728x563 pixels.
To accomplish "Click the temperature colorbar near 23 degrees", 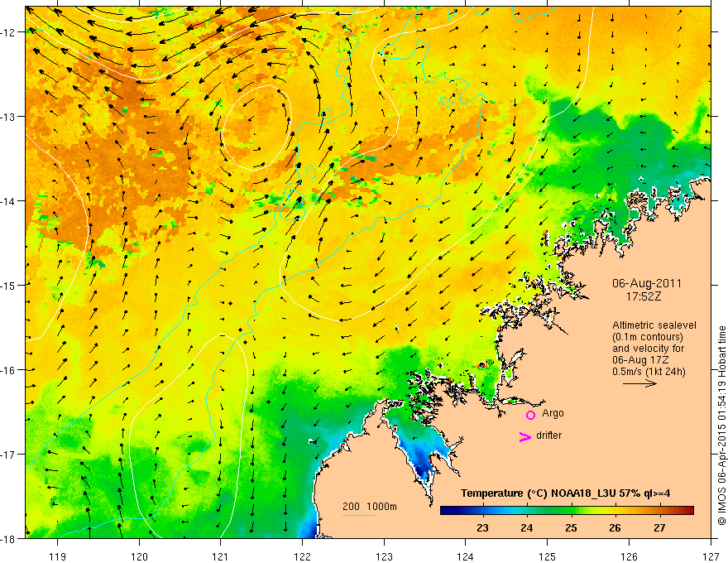I will coord(483,511).
